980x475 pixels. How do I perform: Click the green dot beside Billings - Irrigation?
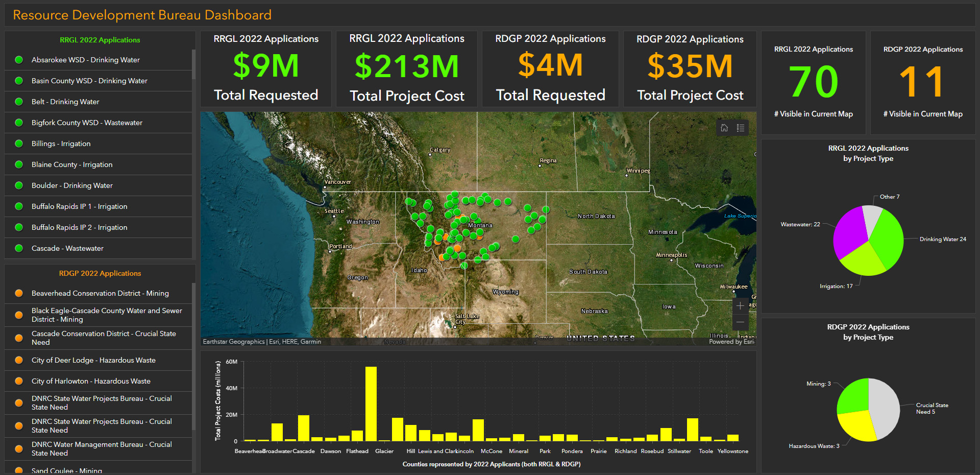click(19, 144)
